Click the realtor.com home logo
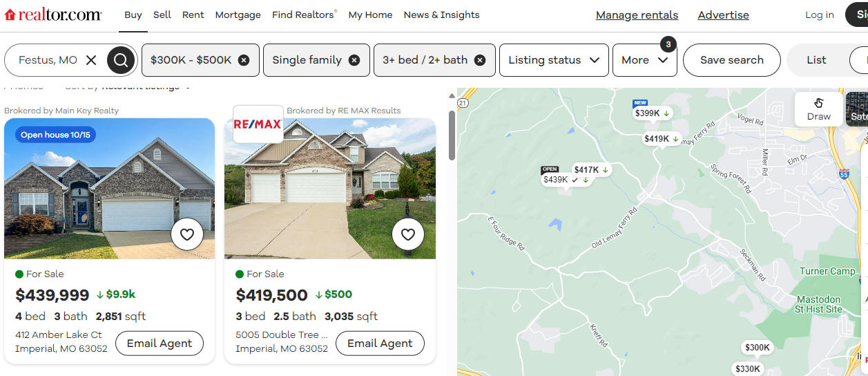868x376 pixels. click(x=53, y=15)
